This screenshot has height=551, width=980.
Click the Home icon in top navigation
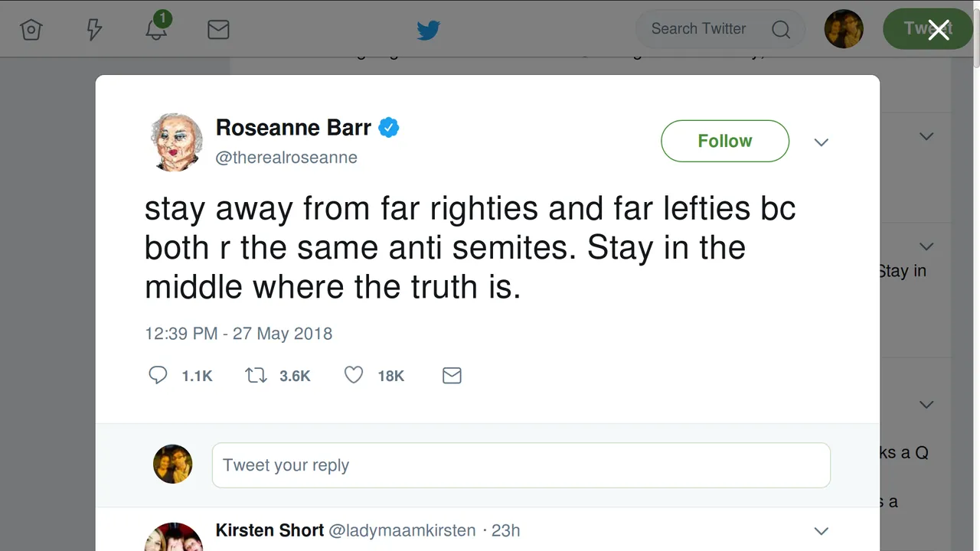point(31,30)
